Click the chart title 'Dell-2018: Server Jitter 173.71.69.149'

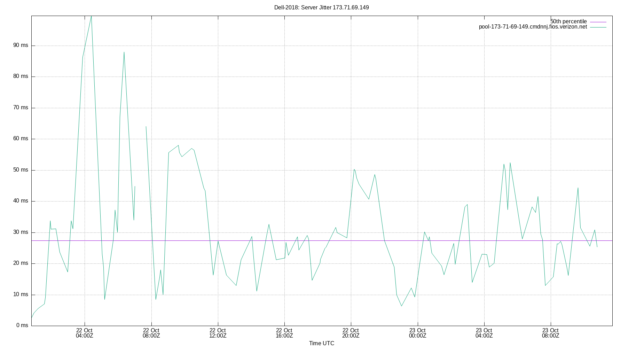pyautogui.click(x=321, y=8)
